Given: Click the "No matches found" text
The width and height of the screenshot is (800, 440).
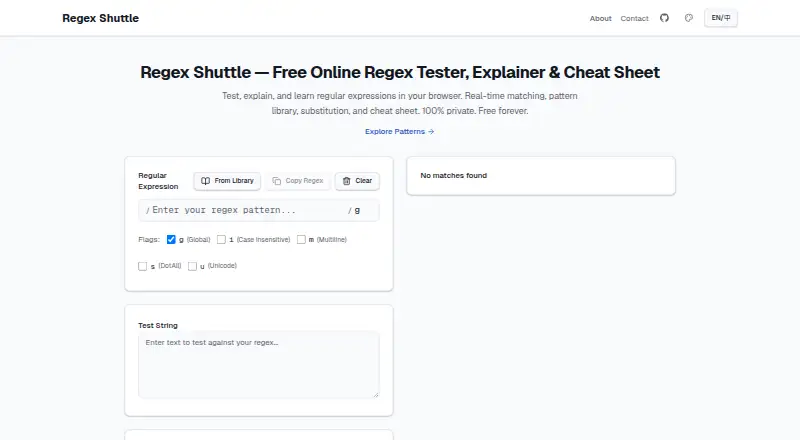Looking at the screenshot, I should coord(454,175).
